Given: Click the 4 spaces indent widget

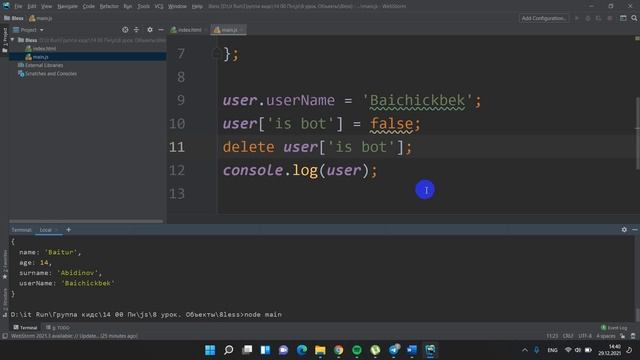Looking at the screenshot, I should (605, 336).
